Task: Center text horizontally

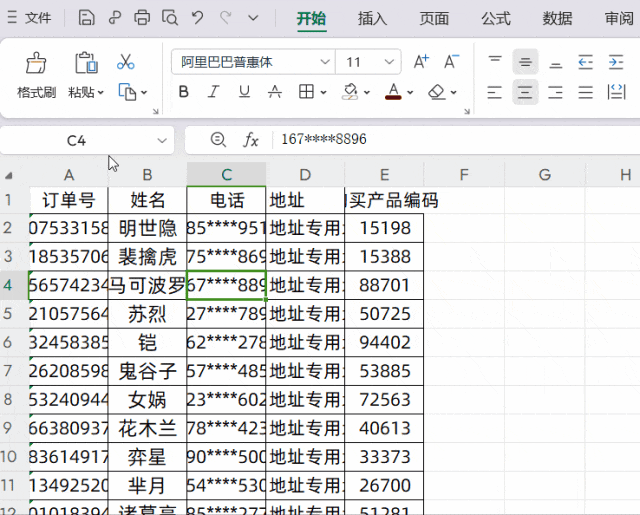Action: pos(525,92)
